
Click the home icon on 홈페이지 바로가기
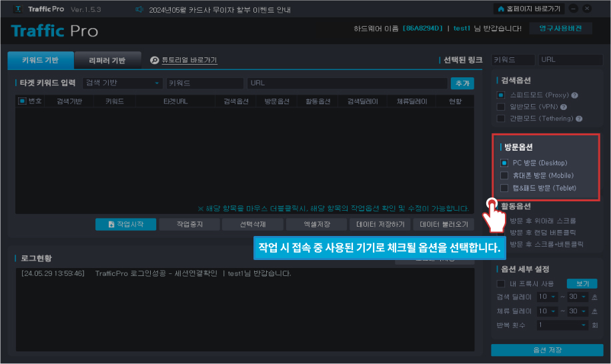501,9
